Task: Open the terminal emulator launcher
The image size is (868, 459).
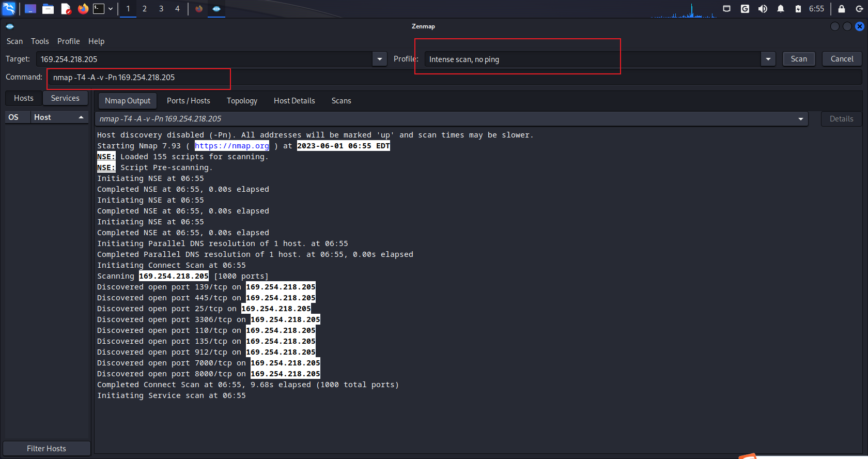Action: 99,9
